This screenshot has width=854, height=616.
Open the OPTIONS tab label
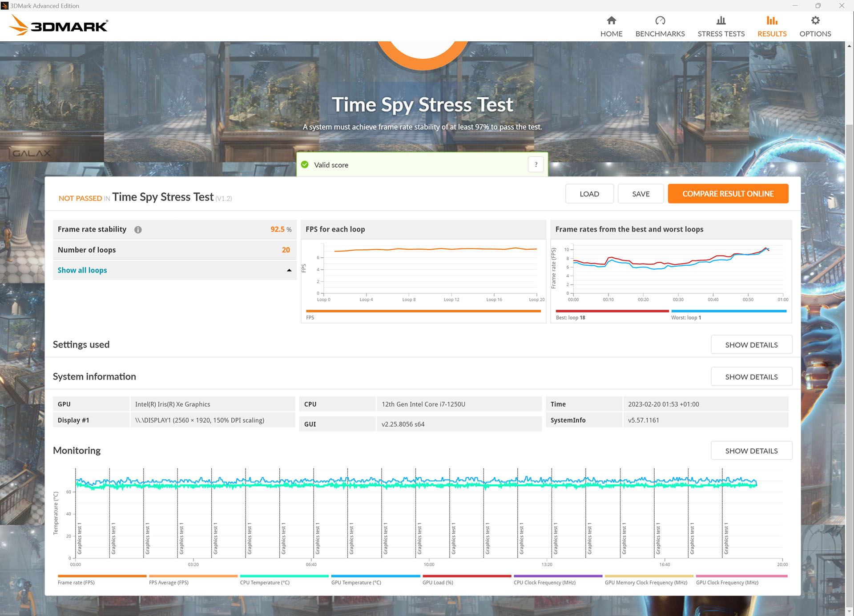(x=815, y=34)
